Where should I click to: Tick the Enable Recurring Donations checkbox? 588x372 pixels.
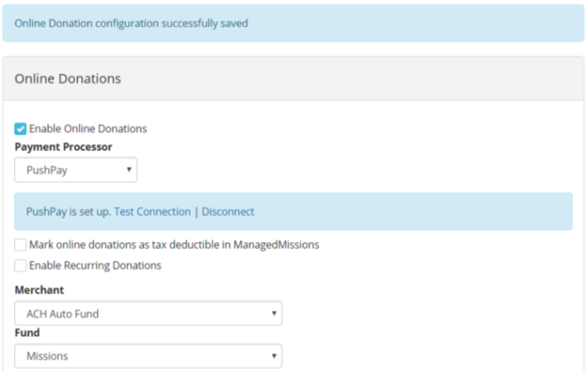(x=20, y=265)
